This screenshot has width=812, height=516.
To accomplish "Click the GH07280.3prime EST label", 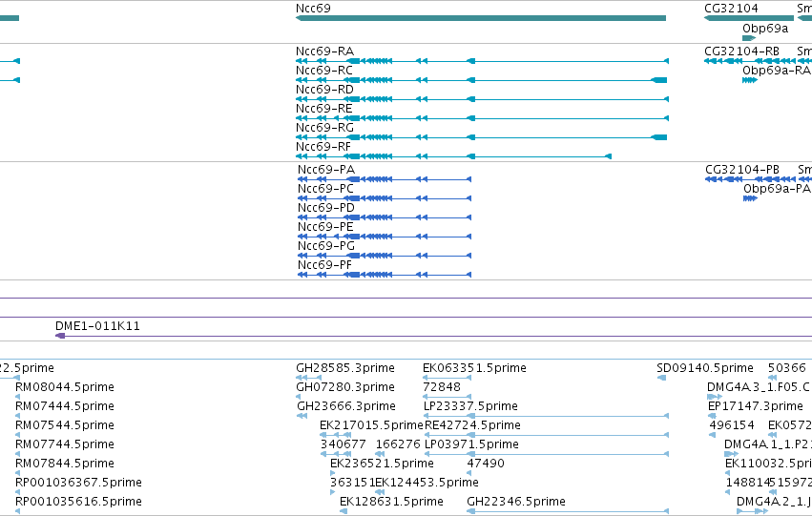I will click(x=345, y=387).
